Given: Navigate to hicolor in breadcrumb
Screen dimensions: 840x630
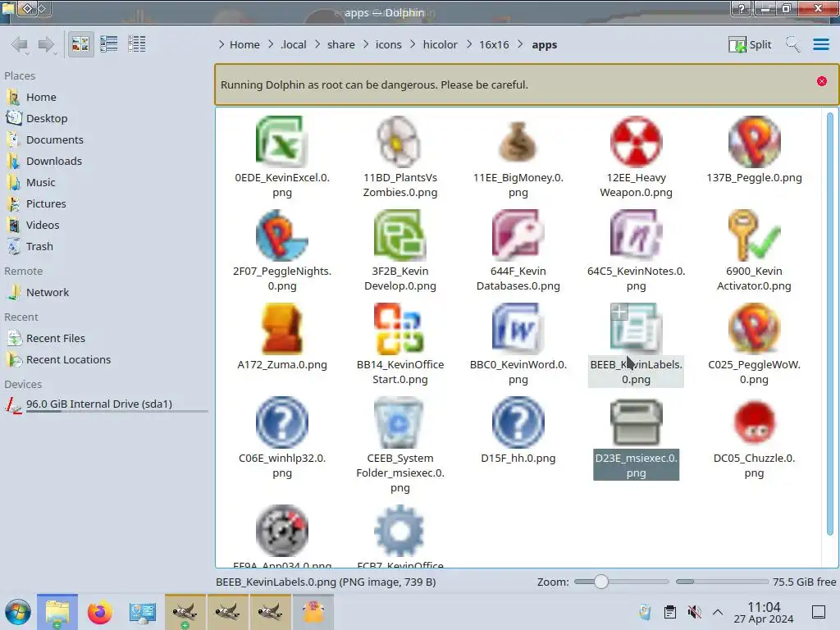Looking at the screenshot, I should point(440,45).
